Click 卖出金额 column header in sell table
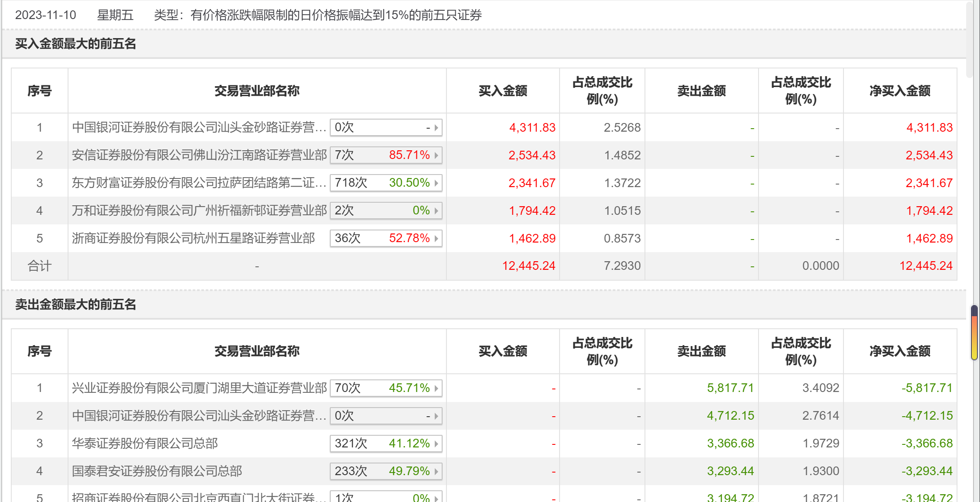This screenshot has width=980, height=502. tap(701, 351)
